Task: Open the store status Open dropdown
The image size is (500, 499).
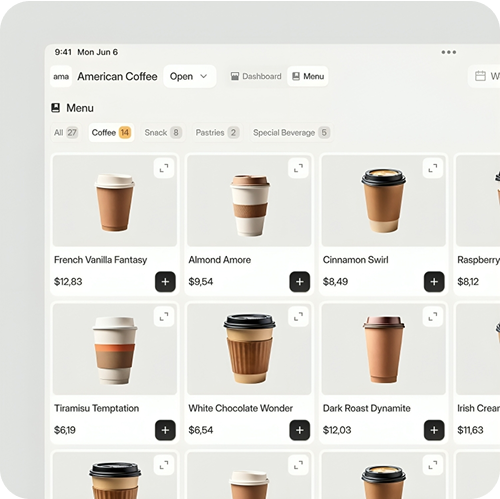Action: (x=190, y=76)
